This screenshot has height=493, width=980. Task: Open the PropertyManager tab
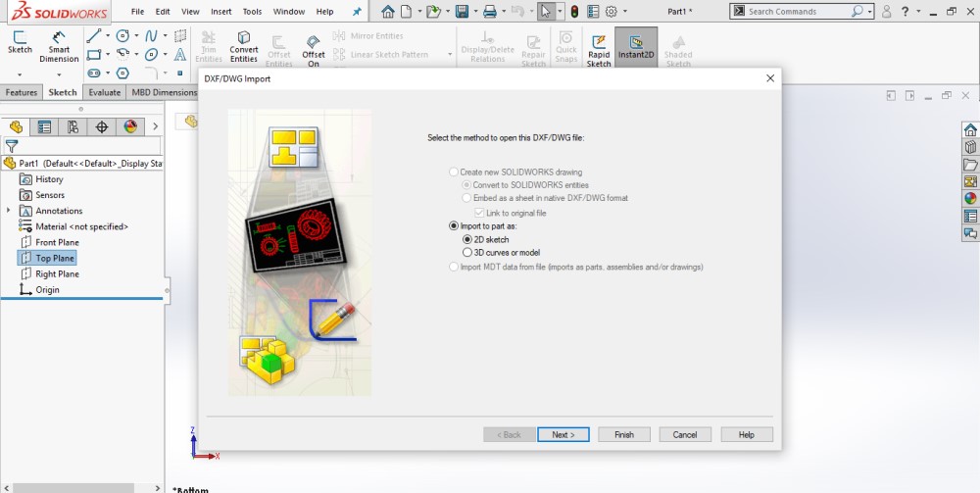point(44,126)
